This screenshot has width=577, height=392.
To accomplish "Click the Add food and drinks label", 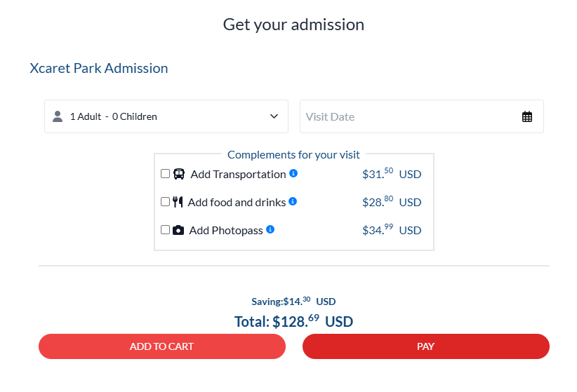I will [237, 202].
